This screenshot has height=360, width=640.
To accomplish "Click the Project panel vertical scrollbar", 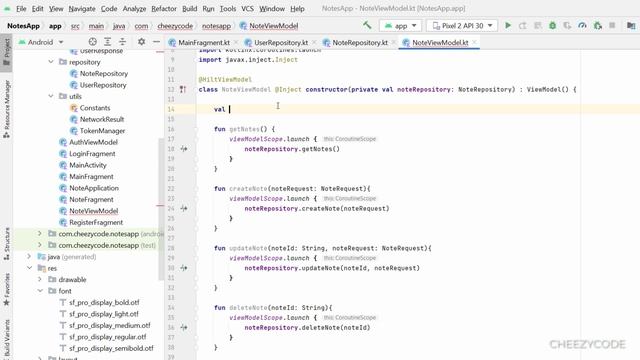I will coord(161,208).
